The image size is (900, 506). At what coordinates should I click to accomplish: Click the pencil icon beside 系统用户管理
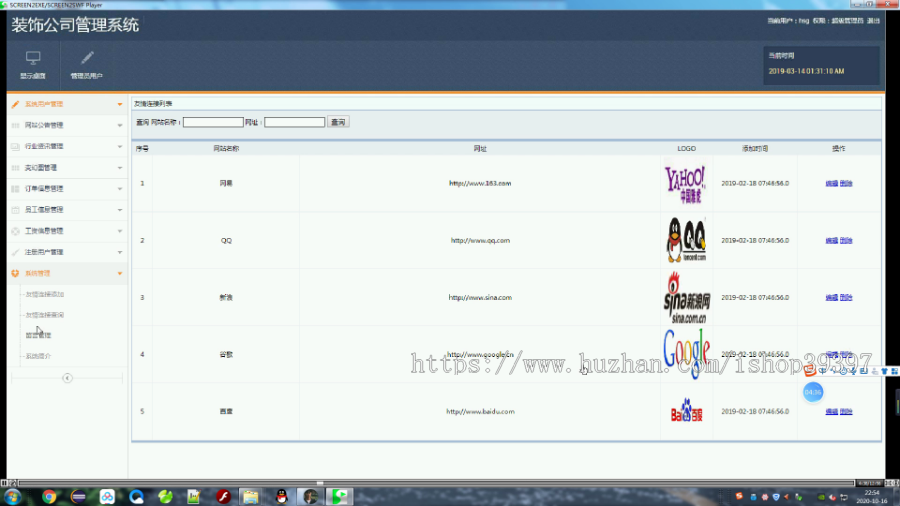pyautogui.click(x=15, y=104)
